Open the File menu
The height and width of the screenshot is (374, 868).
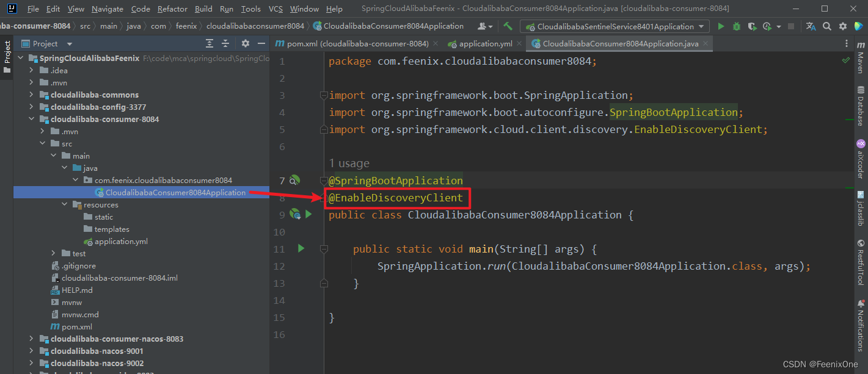[x=33, y=9]
